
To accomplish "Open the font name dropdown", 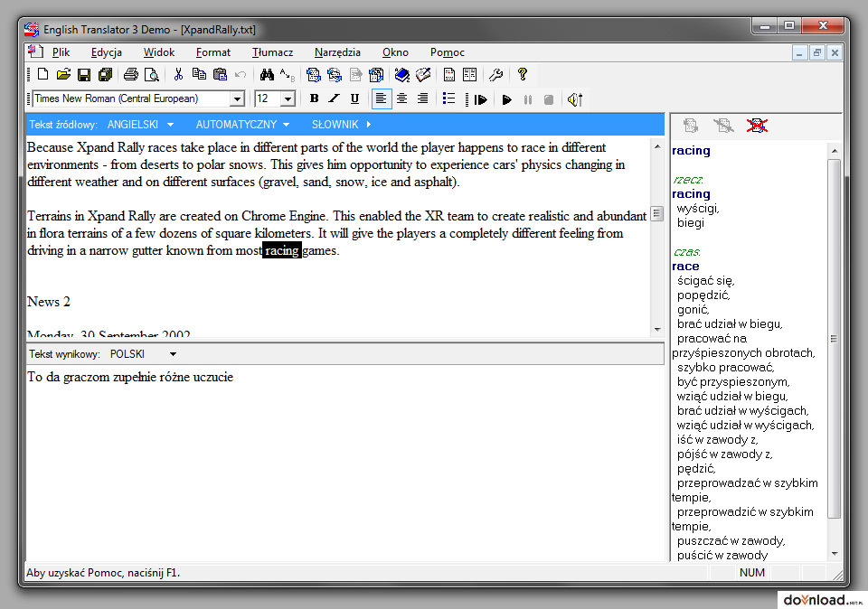I will coord(237,99).
